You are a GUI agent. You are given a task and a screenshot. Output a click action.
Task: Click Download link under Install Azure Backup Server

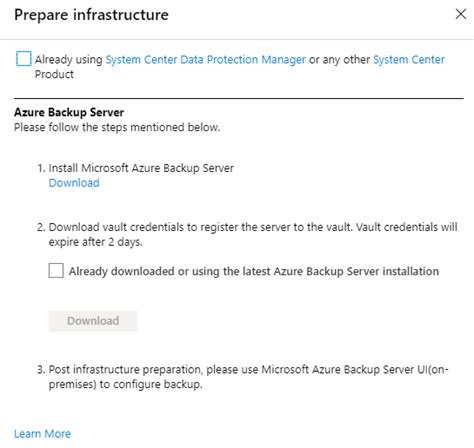pyautogui.click(x=74, y=183)
